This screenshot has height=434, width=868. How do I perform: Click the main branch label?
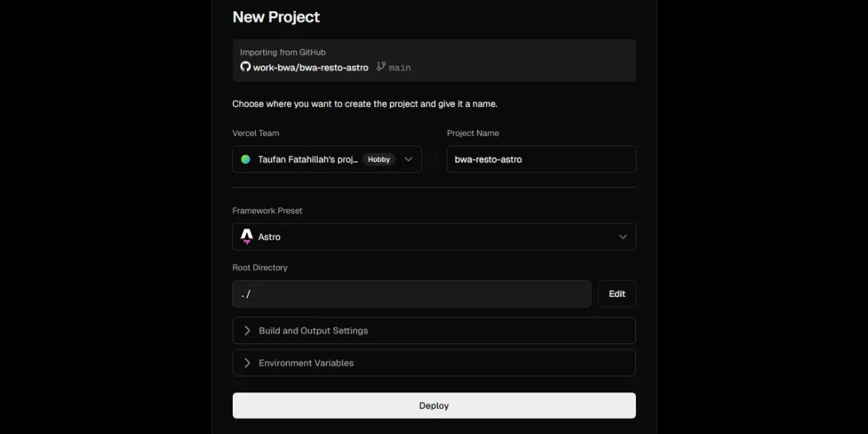tap(400, 67)
